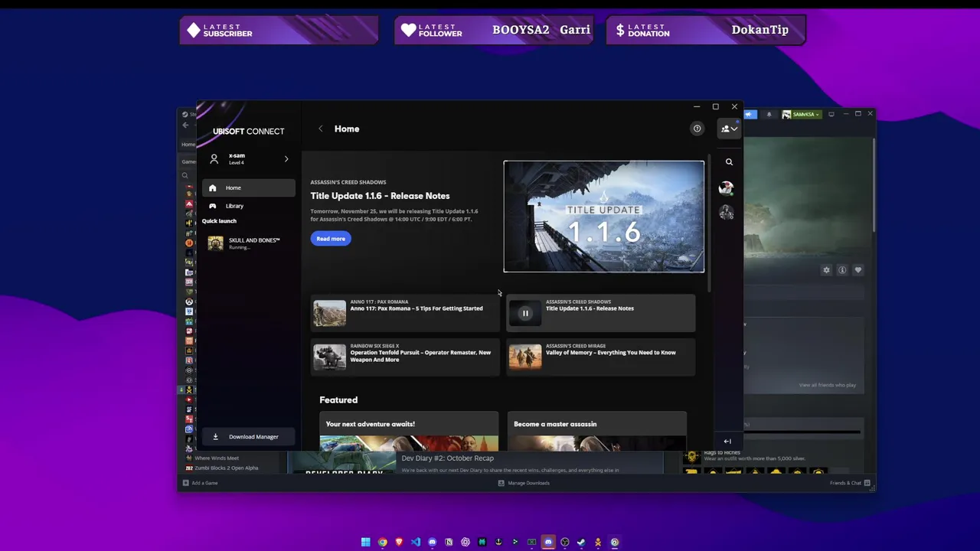Screen dimensions: 980x551
Task: Open Operation Tenfold Pursuit news card
Action: pyautogui.click(x=405, y=357)
